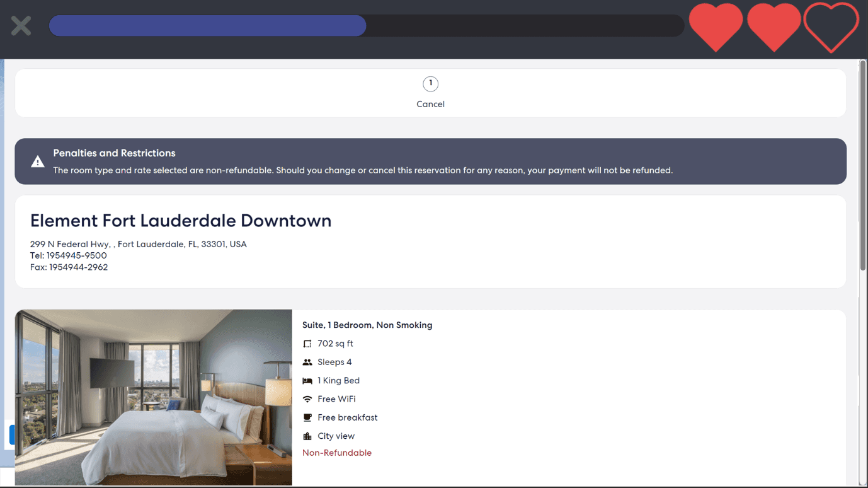Click the Element Fort Lauderdale Downtown title

(x=181, y=221)
